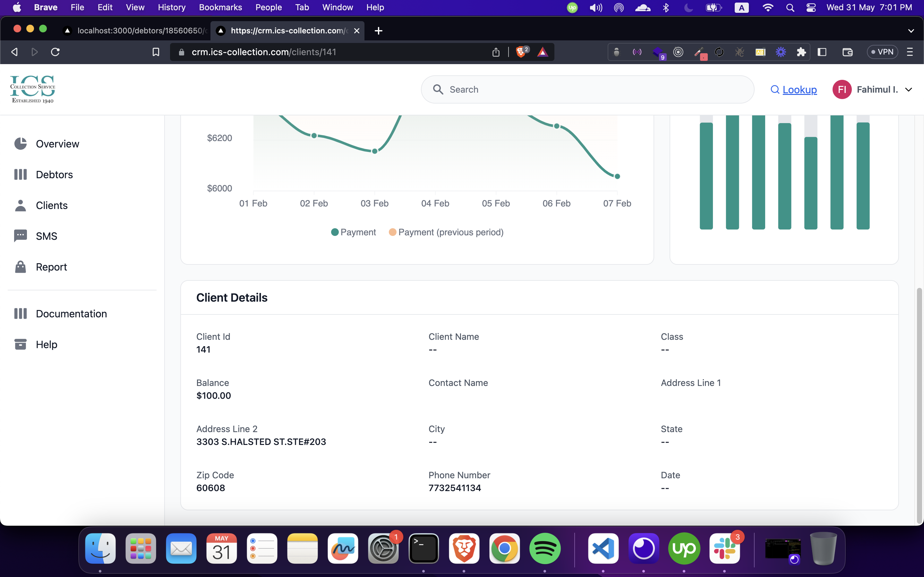The image size is (924, 577).
Task: Expand the tab search chevron
Action: (x=911, y=31)
